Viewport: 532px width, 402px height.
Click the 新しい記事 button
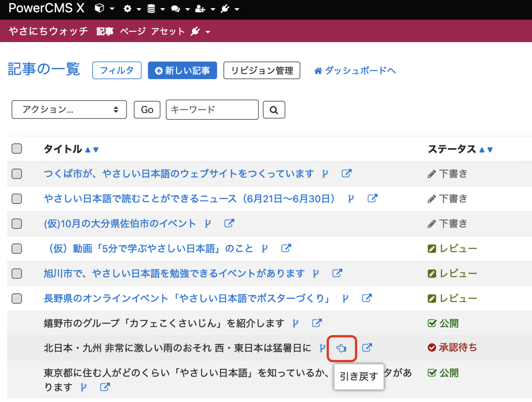tap(182, 70)
